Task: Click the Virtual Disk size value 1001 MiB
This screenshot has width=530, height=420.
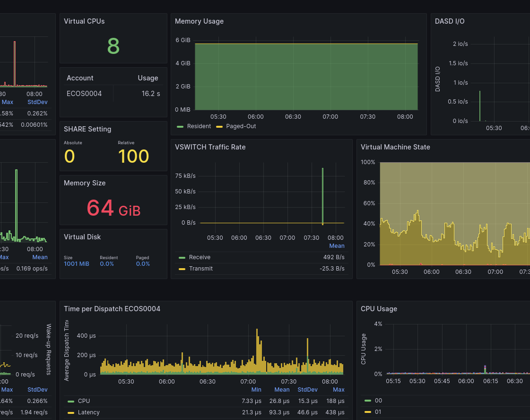Action: [77, 264]
